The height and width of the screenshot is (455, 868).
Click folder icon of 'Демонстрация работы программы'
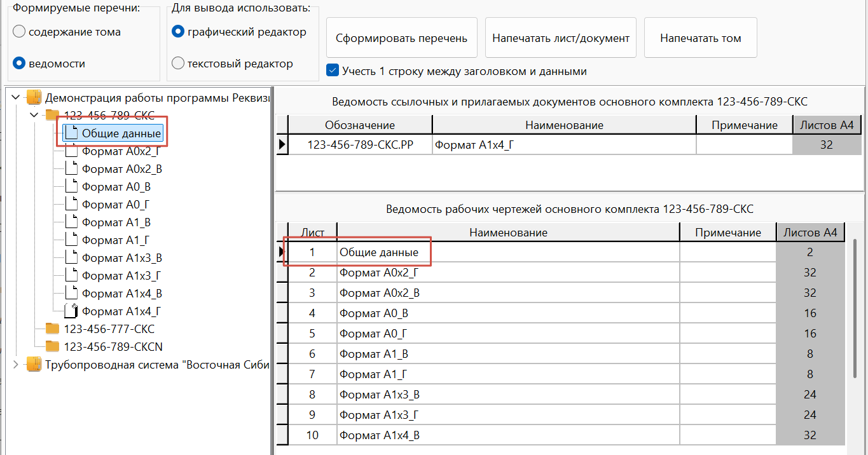click(34, 97)
